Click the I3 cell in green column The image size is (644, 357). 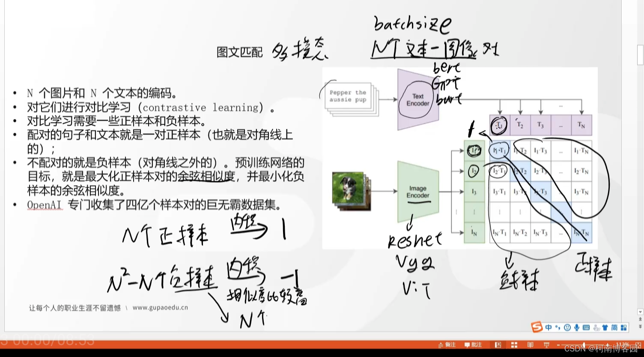(x=474, y=192)
